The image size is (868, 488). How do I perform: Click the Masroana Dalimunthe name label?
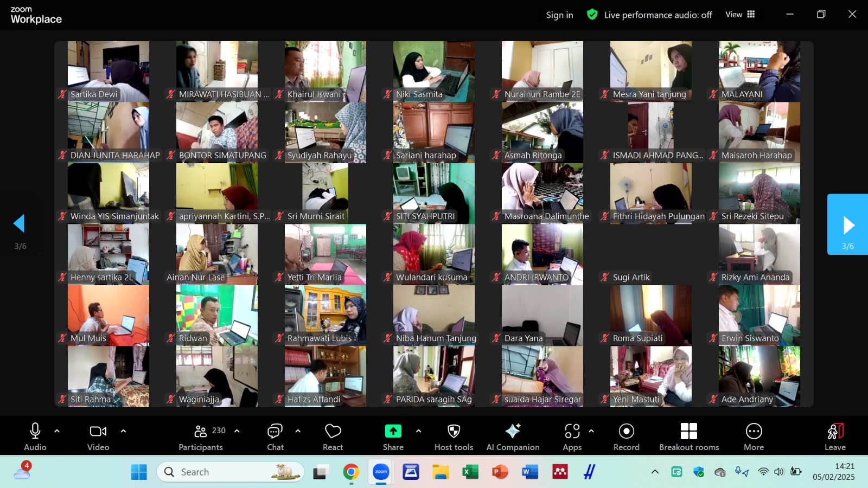[x=547, y=216]
